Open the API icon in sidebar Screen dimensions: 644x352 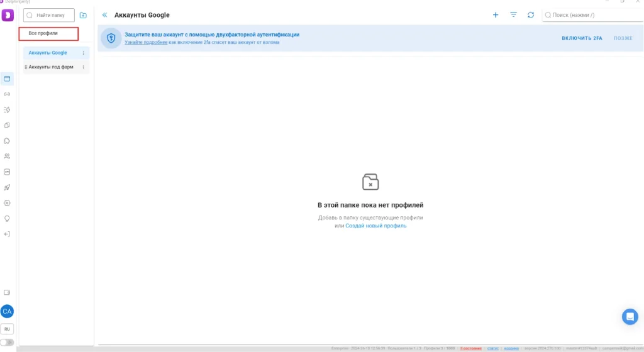click(7, 172)
